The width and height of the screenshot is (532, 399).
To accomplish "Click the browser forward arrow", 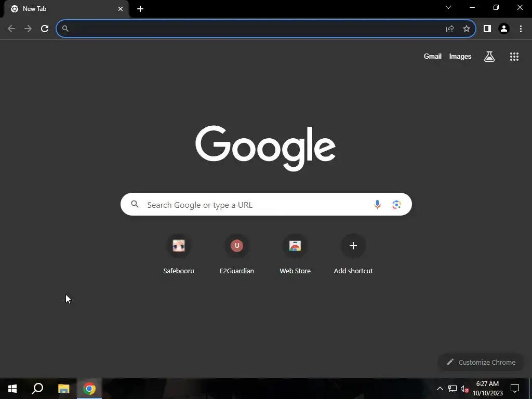I will pyautogui.click(x=28, y=29).
